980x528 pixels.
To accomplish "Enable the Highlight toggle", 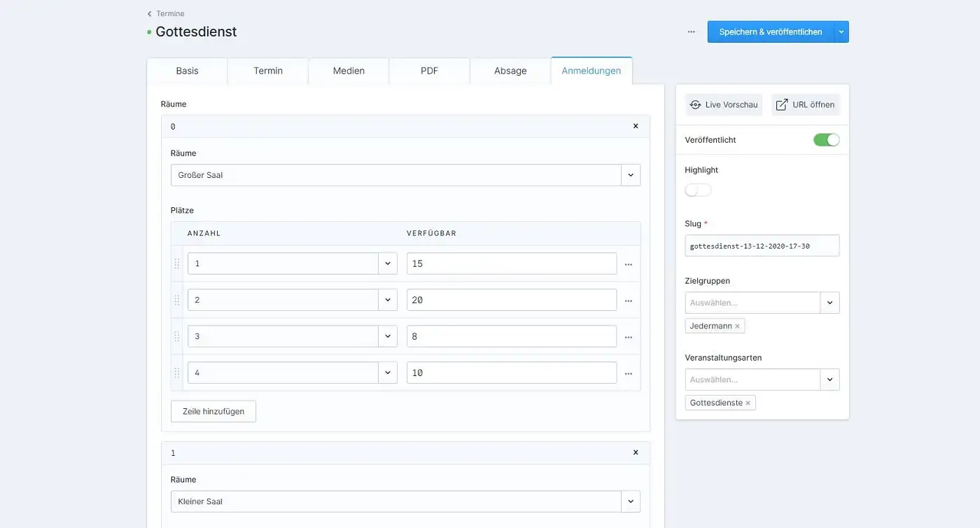I will pos(698,190).
